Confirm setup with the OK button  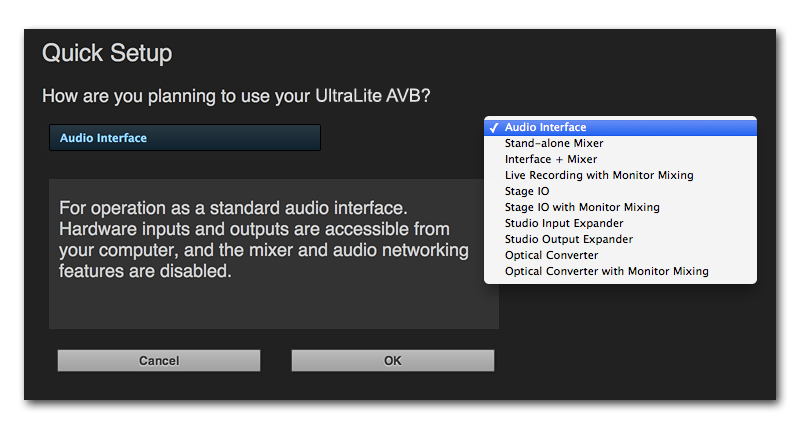tap(392, 361)
